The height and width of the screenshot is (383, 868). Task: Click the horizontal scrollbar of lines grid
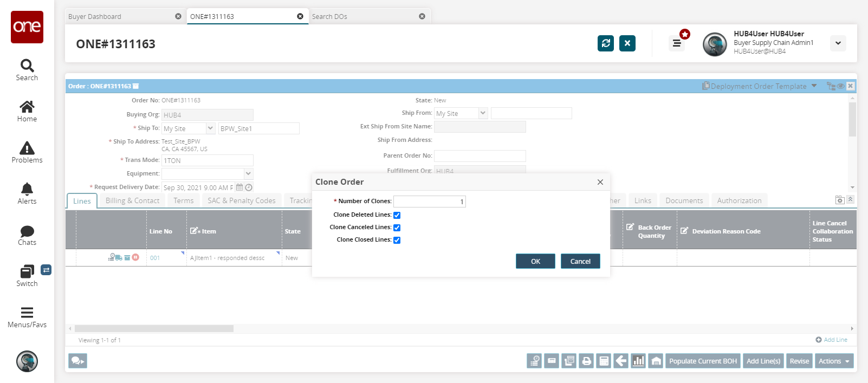click(x=154, y=328)
